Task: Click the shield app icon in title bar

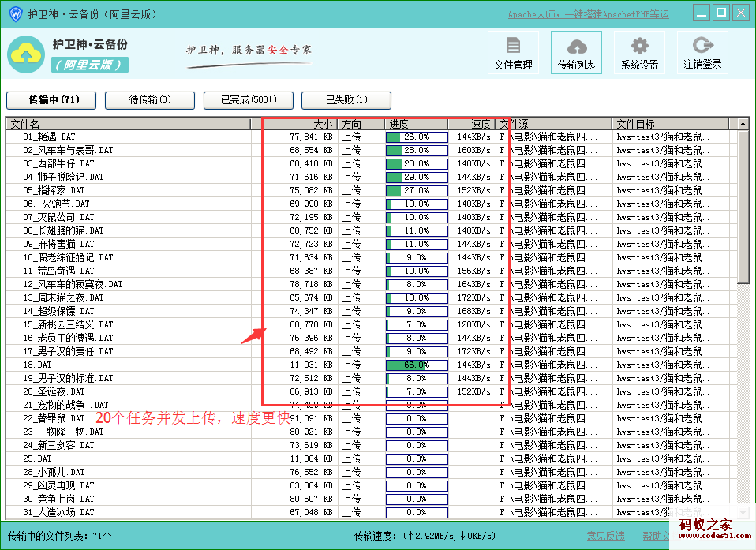Action: 14,13
